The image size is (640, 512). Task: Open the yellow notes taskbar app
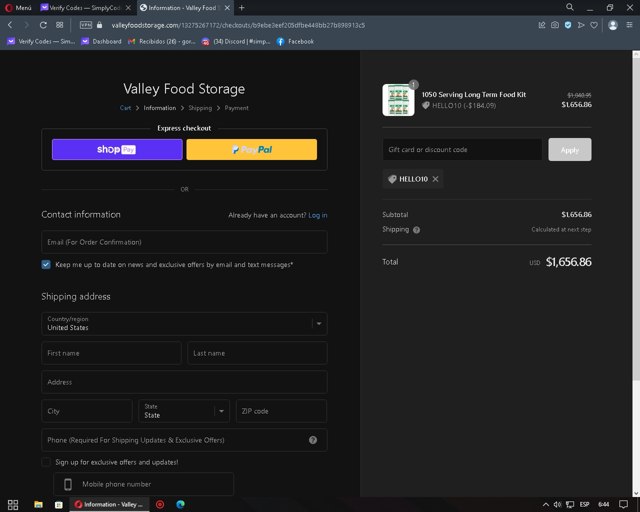tap(59, 505)
